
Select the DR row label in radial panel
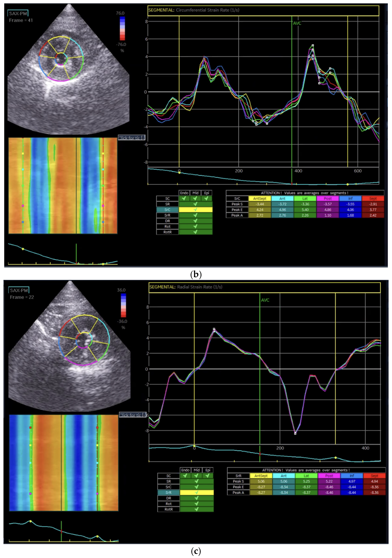[x=169, y=498]
